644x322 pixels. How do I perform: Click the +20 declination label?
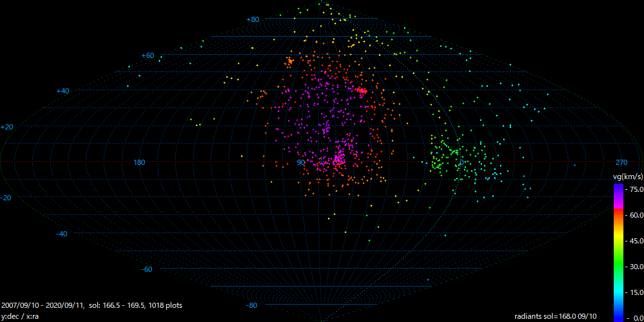[x=6, y=127]
